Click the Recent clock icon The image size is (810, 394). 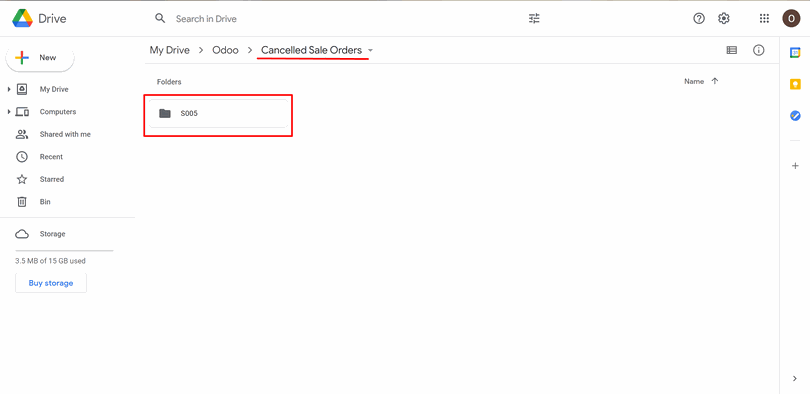22,156
